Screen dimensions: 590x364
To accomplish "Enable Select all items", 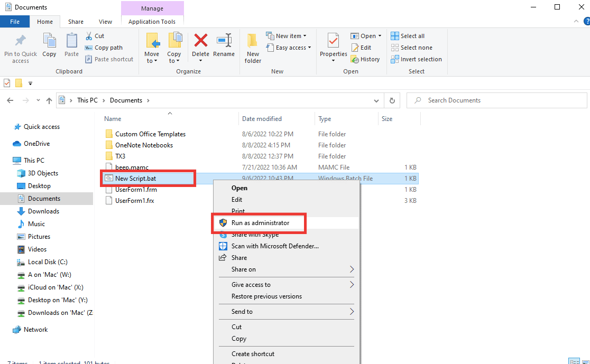I will click(x=408, y=35).
